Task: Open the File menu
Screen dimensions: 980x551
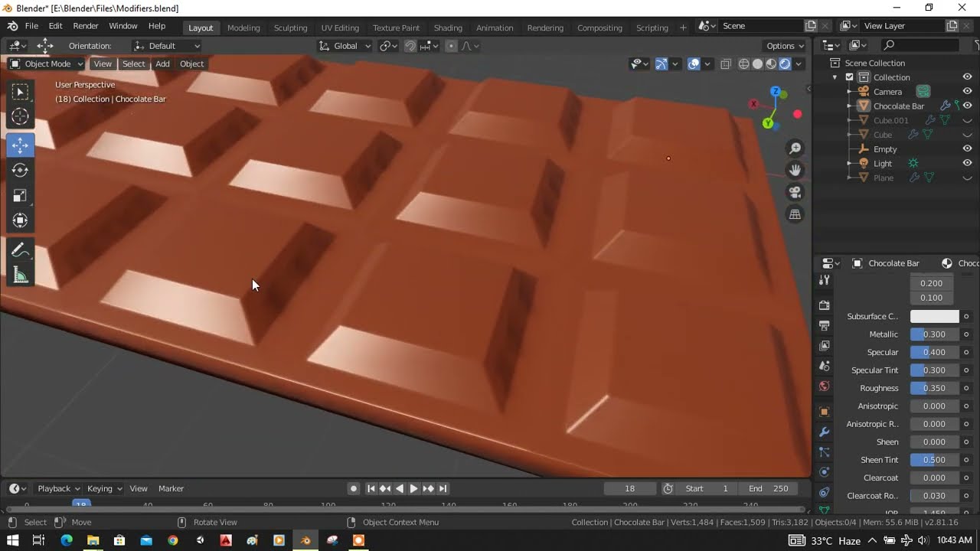Action: point(31,26)
